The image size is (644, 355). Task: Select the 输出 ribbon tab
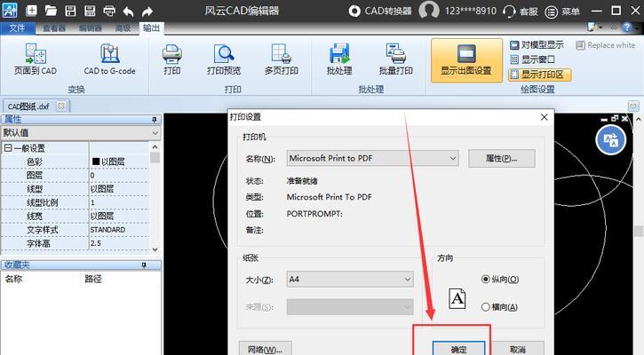pyautogui.click(x=151, y=28)
